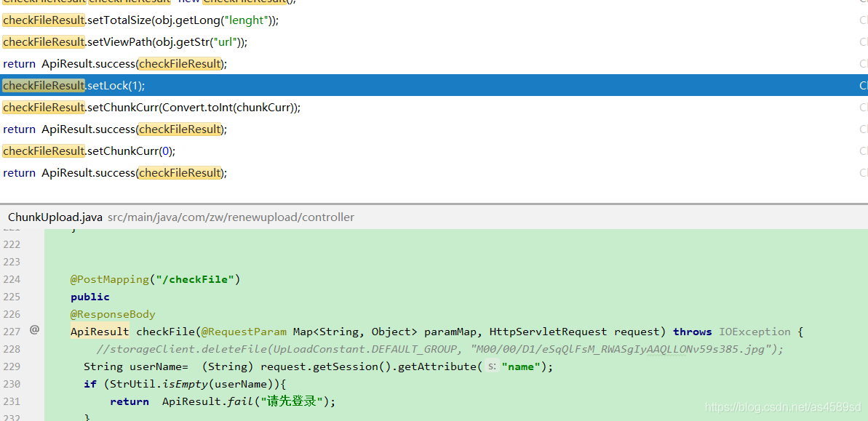The height and width of the screenshot is (421, 868).
Task: Click the ApiResult.fail("请先登录") return statement
Action: [x=223, y=401]
